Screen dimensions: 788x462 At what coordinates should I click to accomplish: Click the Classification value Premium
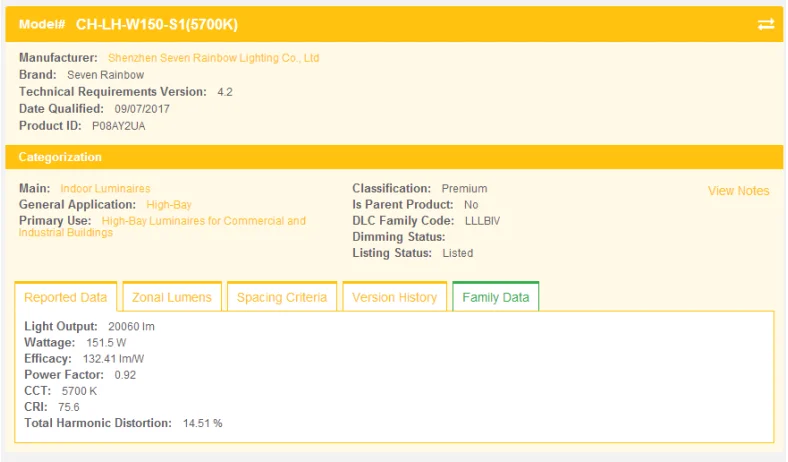[x=465, y=188]
